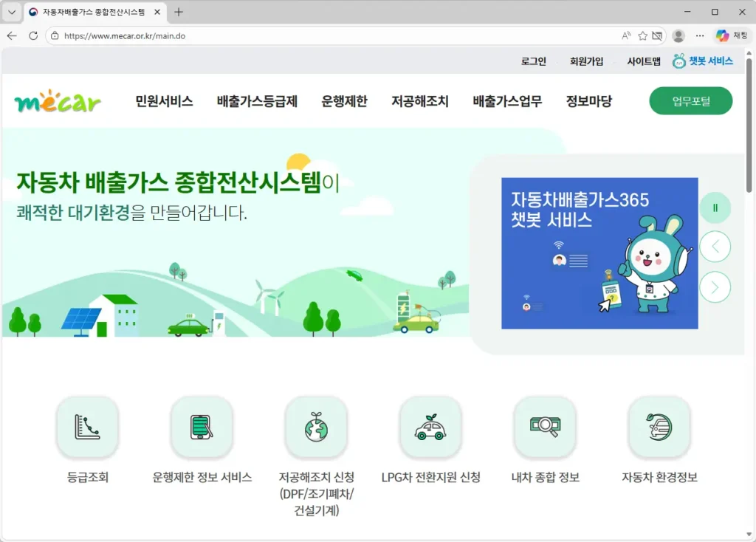Image resolution: width=756 pixels, height=542 pixels.
Task: Open the browser settings and more menu
Action: click(x=700, y=35)
